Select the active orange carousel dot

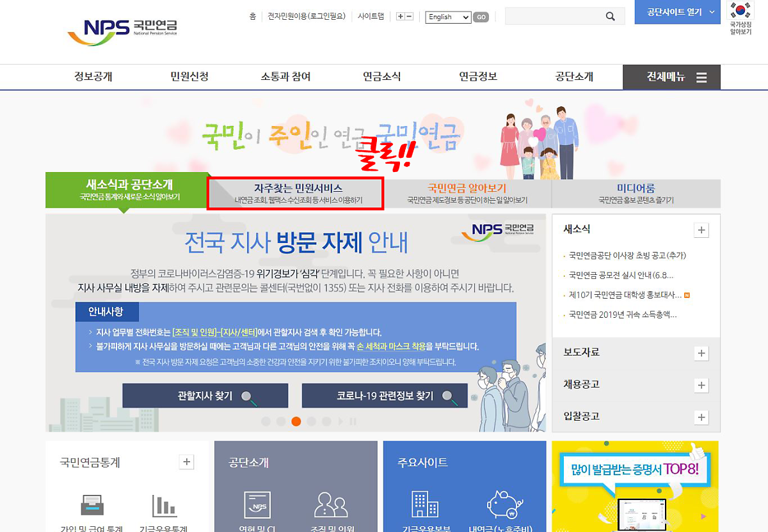296,421
